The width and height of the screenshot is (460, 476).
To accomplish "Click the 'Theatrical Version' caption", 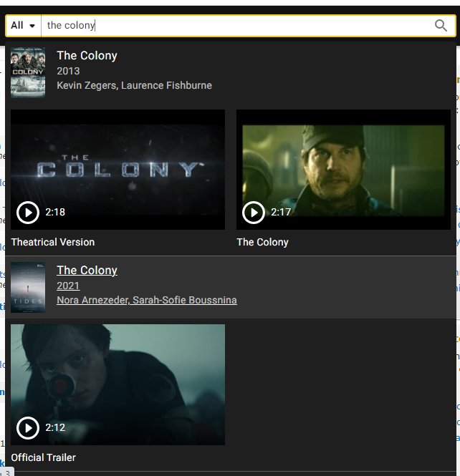I will point(53,242).
